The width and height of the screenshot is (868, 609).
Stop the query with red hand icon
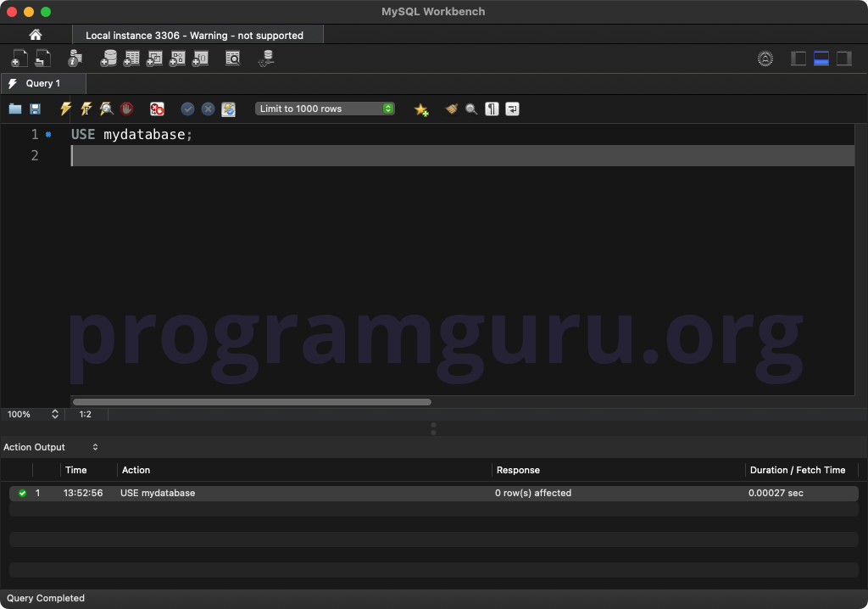(127, 109)
